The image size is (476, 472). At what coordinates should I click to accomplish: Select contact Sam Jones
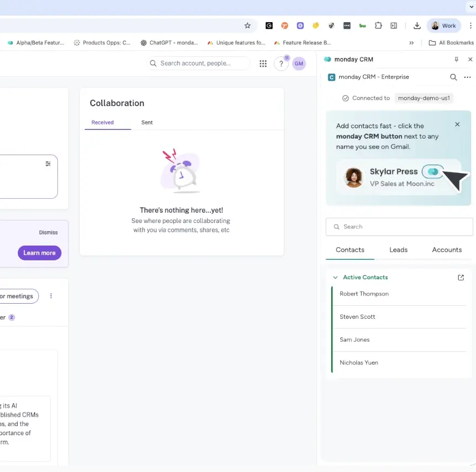[x=400, y=339]
